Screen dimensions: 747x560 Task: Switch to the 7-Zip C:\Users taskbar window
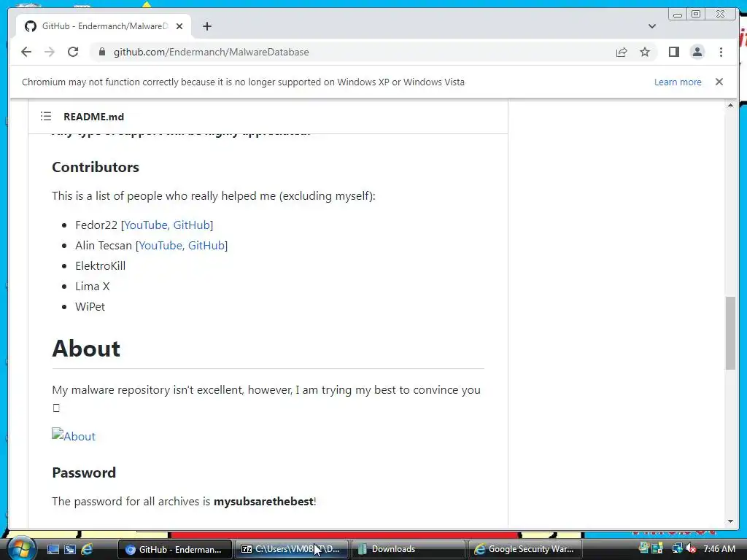292,549
